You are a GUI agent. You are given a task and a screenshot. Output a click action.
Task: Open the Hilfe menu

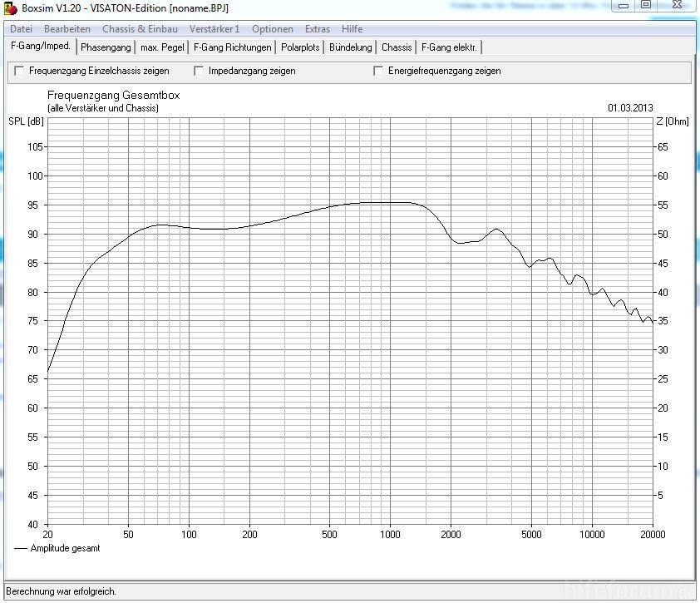pos(352,29)
